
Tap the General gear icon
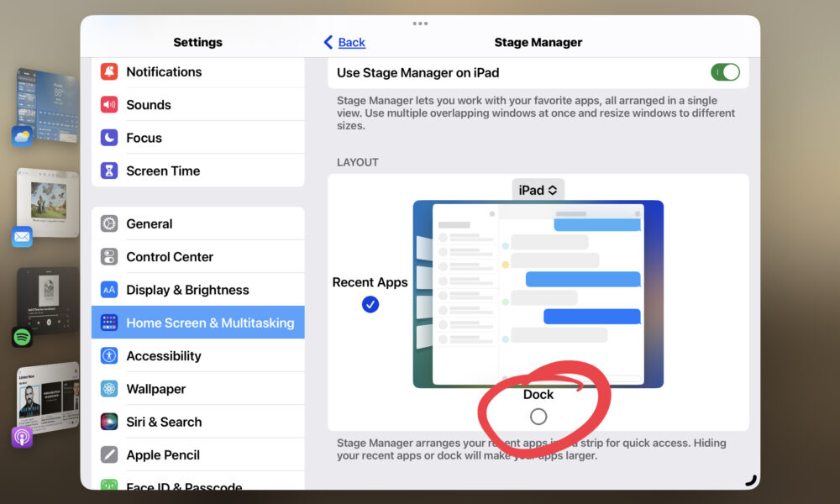coord(109,224)
